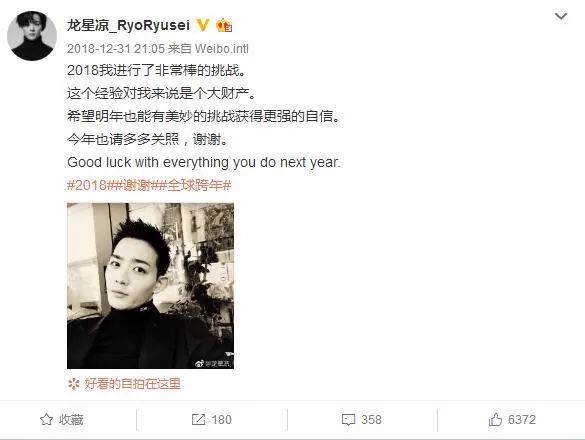The width and height of the screenshot is (585, 440).
Task: Open the 358 comments count
Action: pos(371,420)
